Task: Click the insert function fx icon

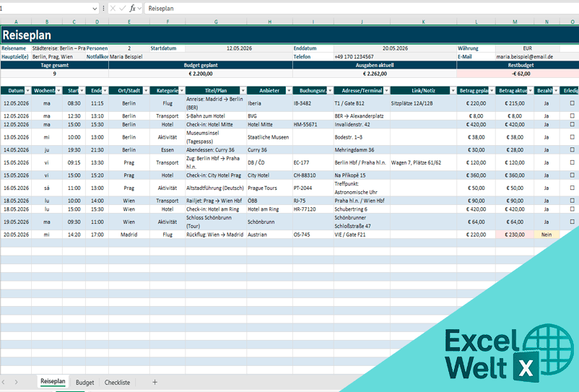Action: point(132,8)
